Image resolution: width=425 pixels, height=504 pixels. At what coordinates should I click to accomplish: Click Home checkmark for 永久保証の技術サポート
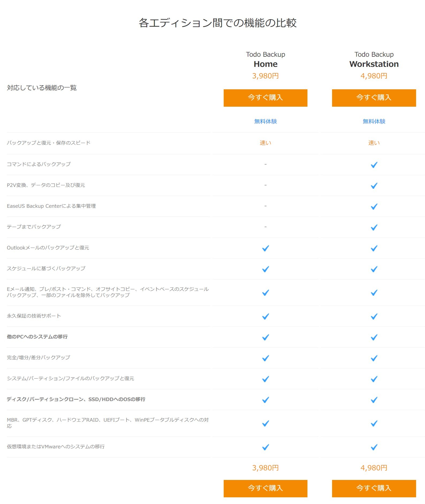point(265,316)
